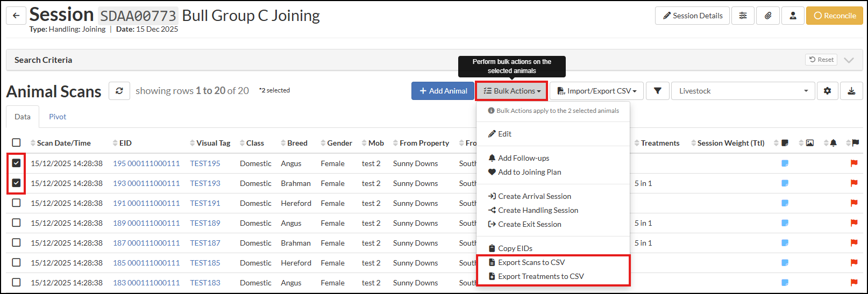This screenshot has width=868, height=294.
Task: Reset the search criteria
Action: (821, 60)
